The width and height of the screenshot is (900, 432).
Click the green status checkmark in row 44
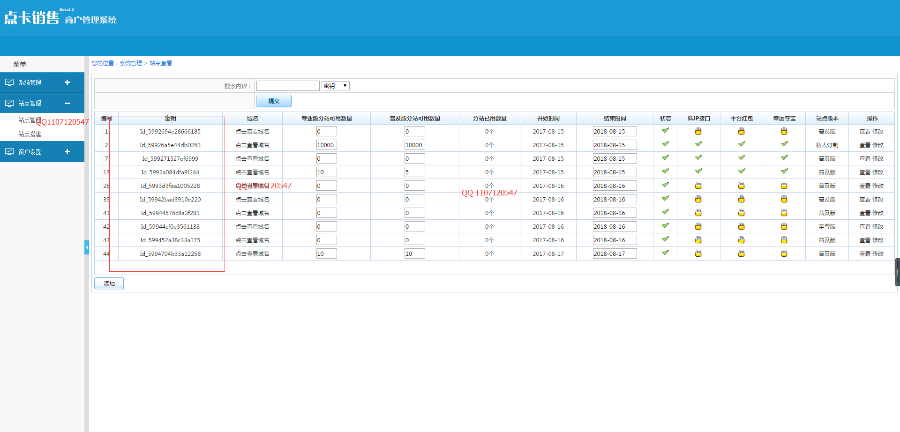click(665, 252)
